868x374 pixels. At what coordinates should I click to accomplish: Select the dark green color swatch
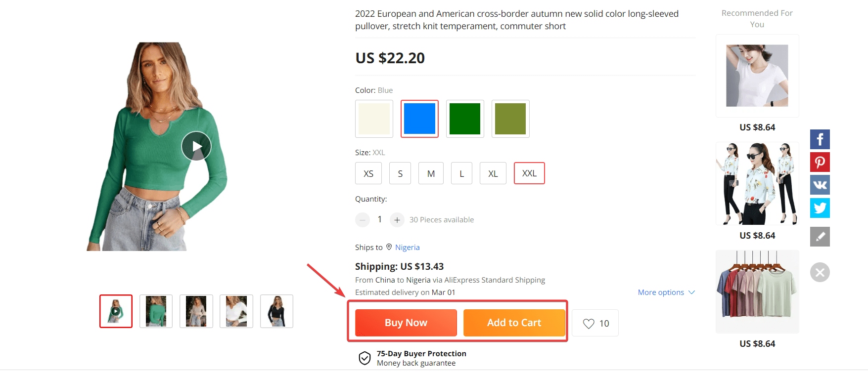point(465,119)
